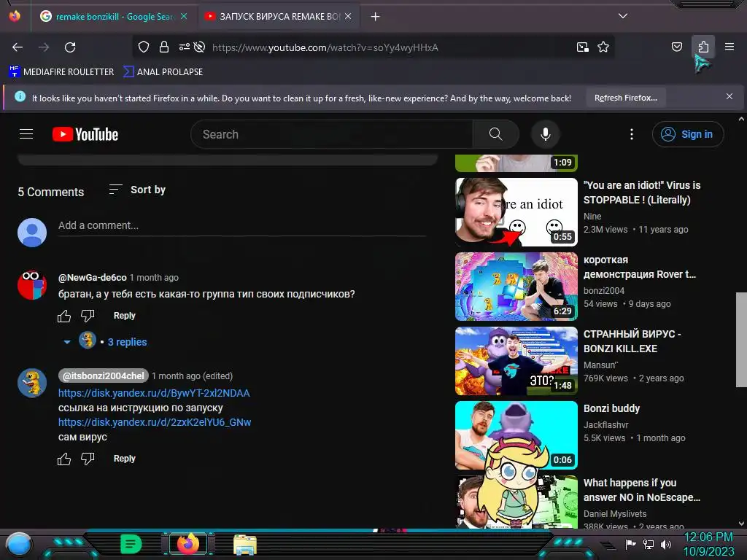Open @NewGa-de6co commenter profile name
747x560 pixels.
coord(93,278)
